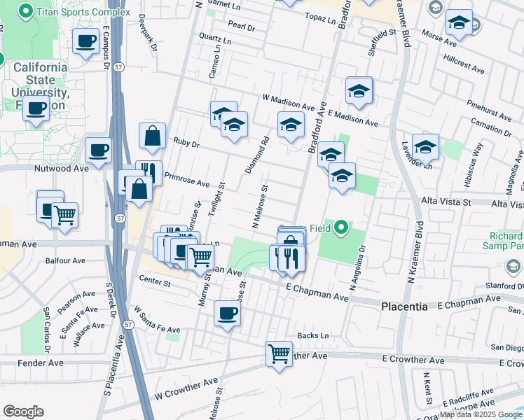Click the Richard Samp Park label

[x=503, y=241]
